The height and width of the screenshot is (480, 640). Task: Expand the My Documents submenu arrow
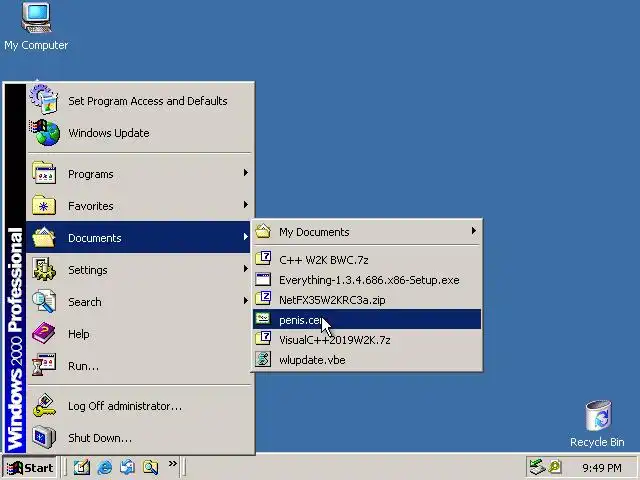(473, 231)
